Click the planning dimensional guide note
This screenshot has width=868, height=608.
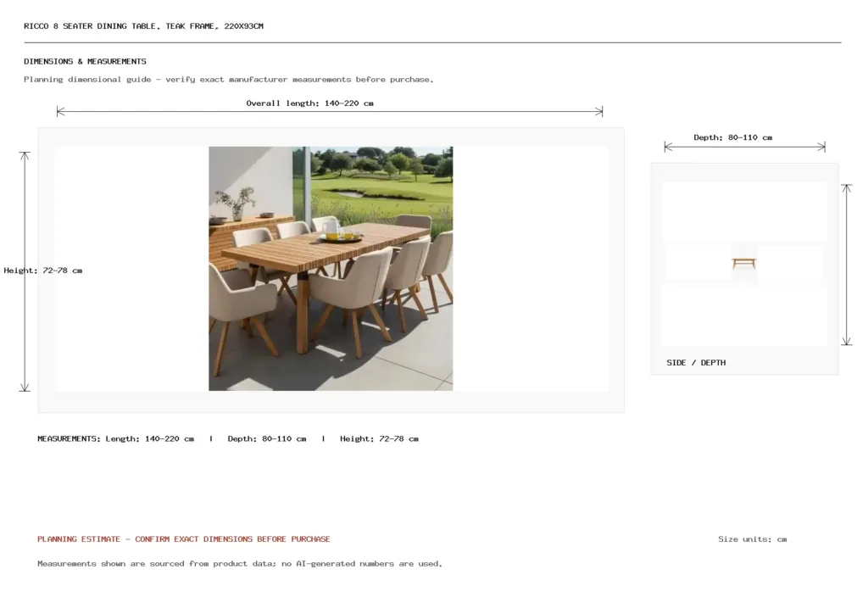pyautogui.click(x=228, y=79)
